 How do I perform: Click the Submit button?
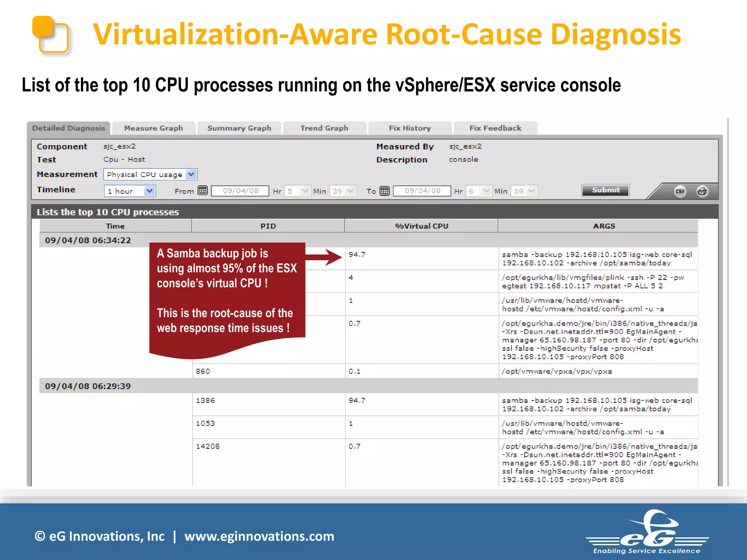tap(605, 190)
